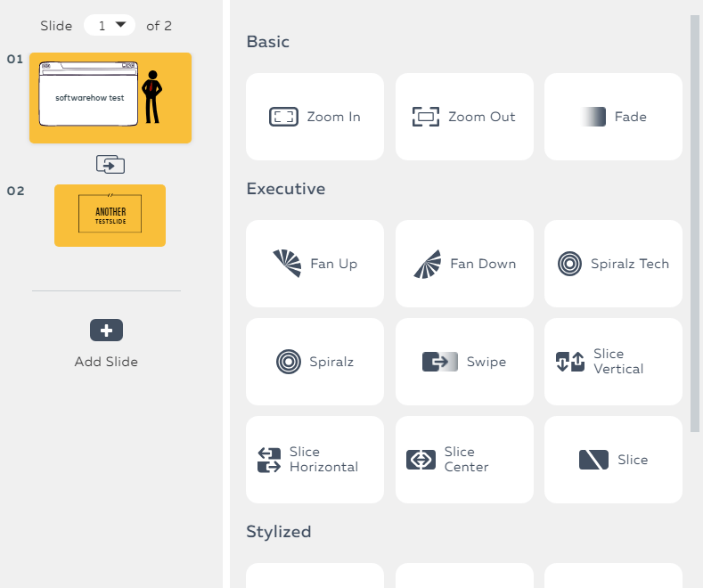Screen dimensions: 703x588
Task: Click the Zoom Out label text
Action: pos(482,117)
